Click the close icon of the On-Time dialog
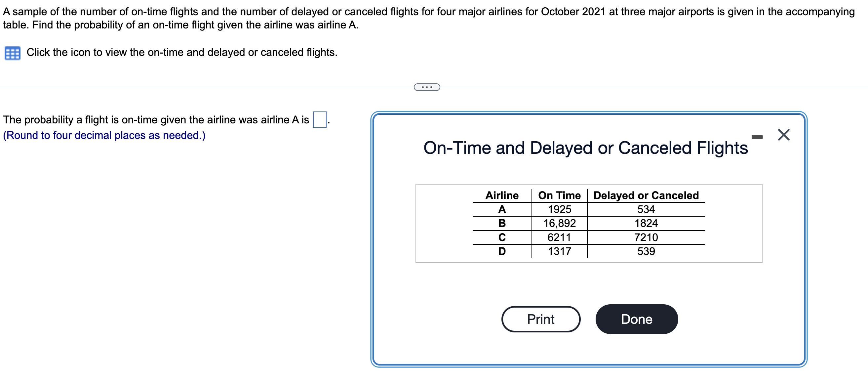 pos(783,135)
